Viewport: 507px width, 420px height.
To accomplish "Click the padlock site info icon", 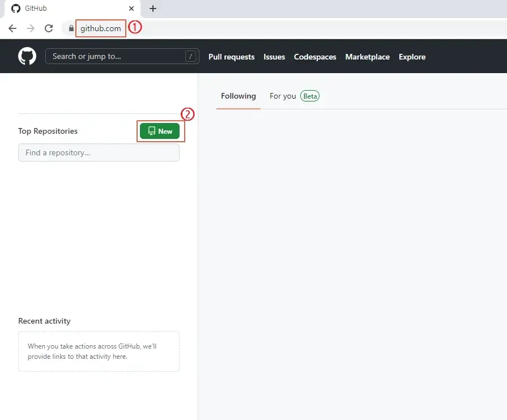I will [71, 28].
